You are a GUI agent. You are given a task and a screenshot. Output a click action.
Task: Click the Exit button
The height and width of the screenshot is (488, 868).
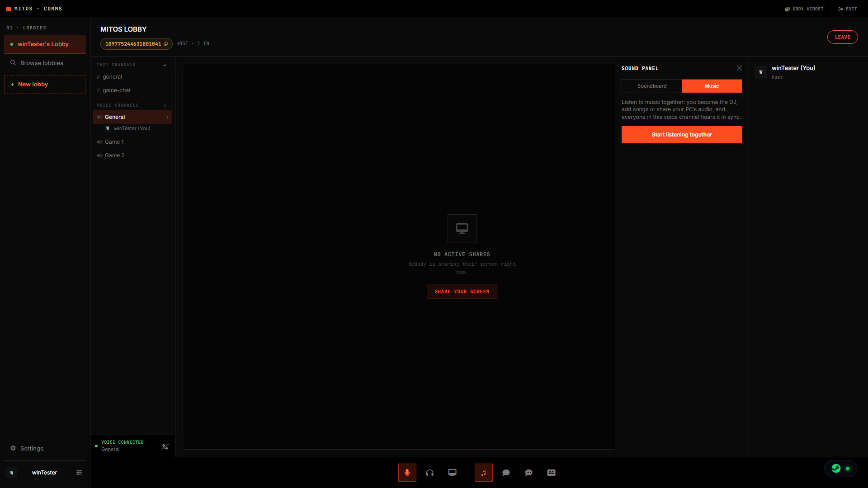pos(848,9)
